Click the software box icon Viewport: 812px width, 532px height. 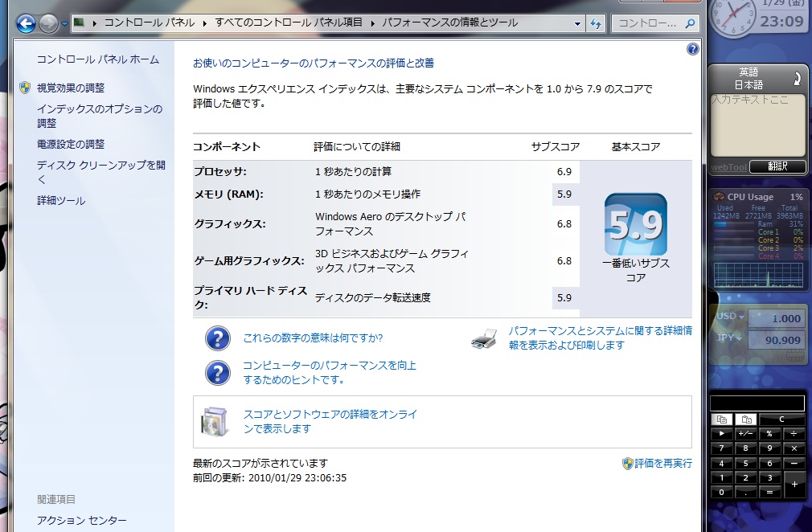click(x=215, y=421)
